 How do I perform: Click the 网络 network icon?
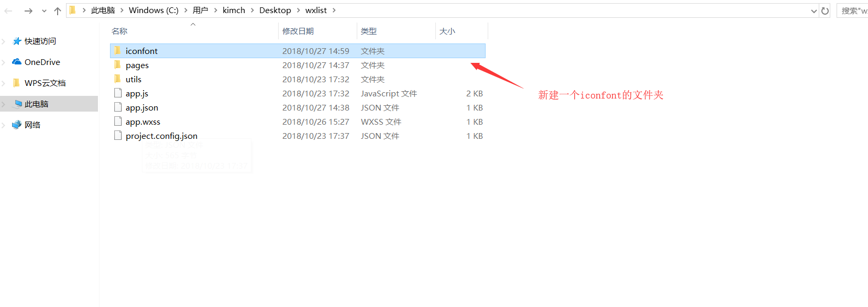coord(17,125)
